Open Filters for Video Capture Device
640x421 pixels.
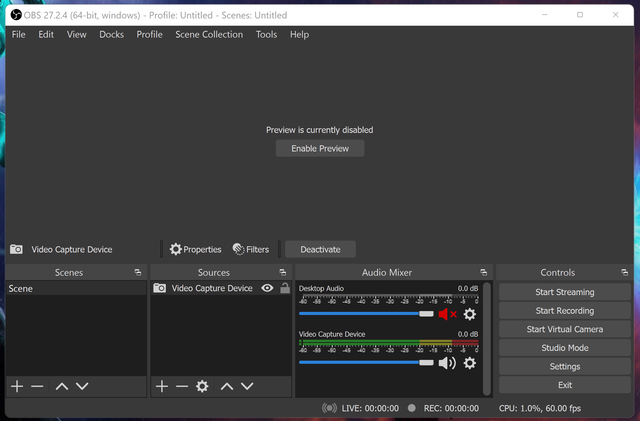(251, 249)
